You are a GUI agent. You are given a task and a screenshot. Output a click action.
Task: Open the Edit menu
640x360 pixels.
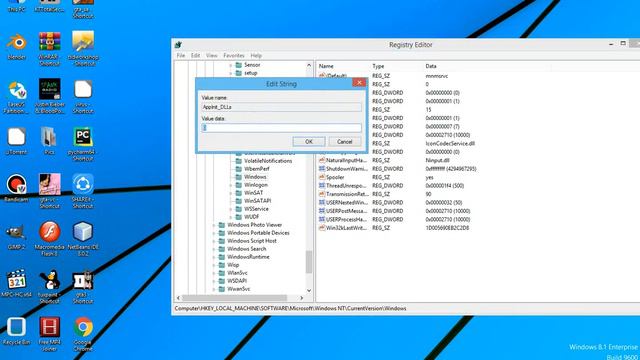click(x=196, y=56)
